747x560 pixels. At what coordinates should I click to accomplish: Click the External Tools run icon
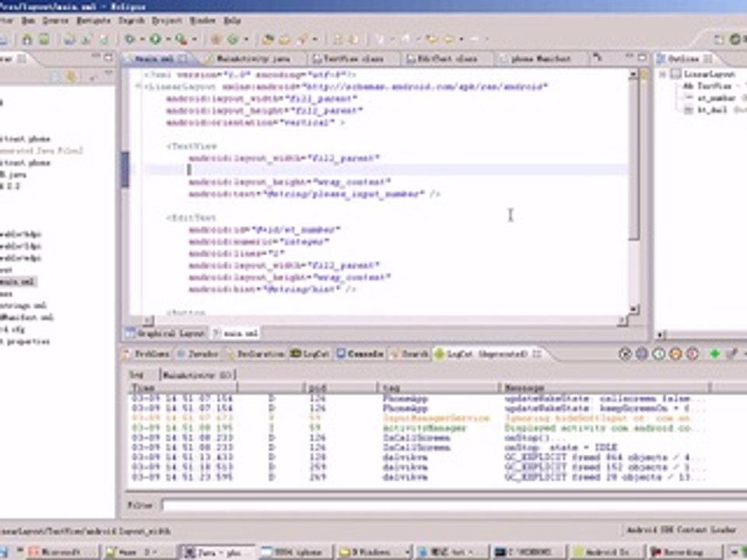181,39
